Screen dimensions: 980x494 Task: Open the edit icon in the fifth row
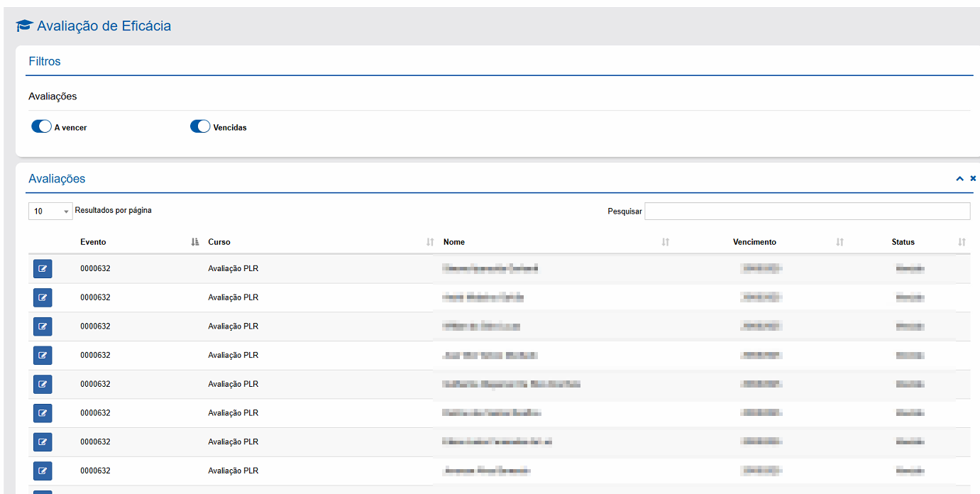pyautogui.click(x=43, y=385)
